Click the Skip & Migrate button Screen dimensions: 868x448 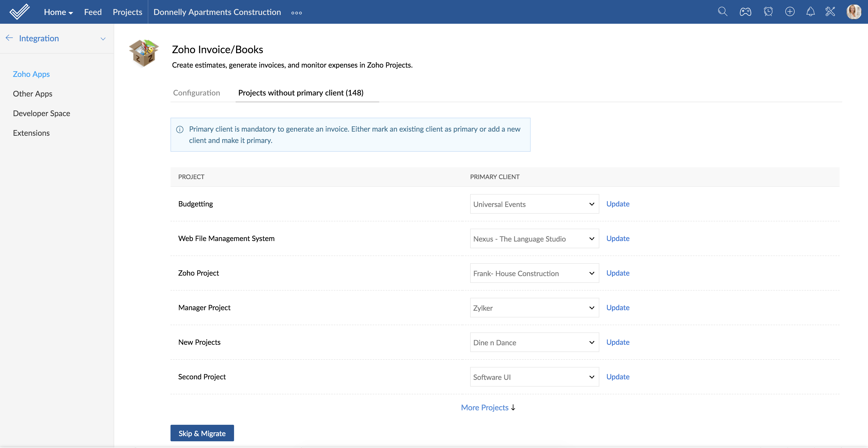[x=202, y=433]
